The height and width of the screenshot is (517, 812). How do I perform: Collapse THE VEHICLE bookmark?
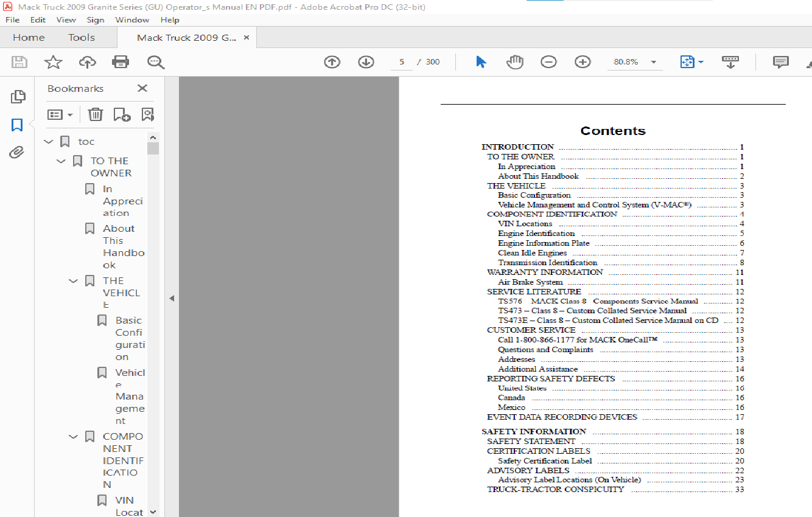click(x=73, y=281)
